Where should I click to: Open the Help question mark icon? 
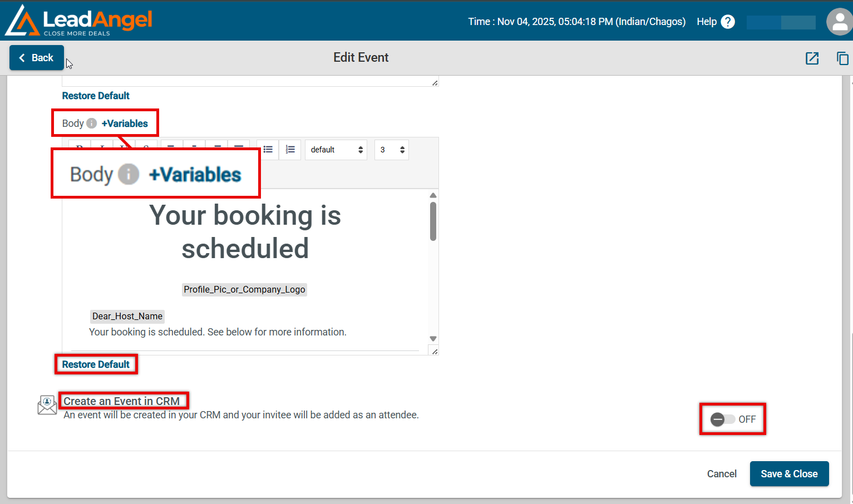tap(728, 22)
